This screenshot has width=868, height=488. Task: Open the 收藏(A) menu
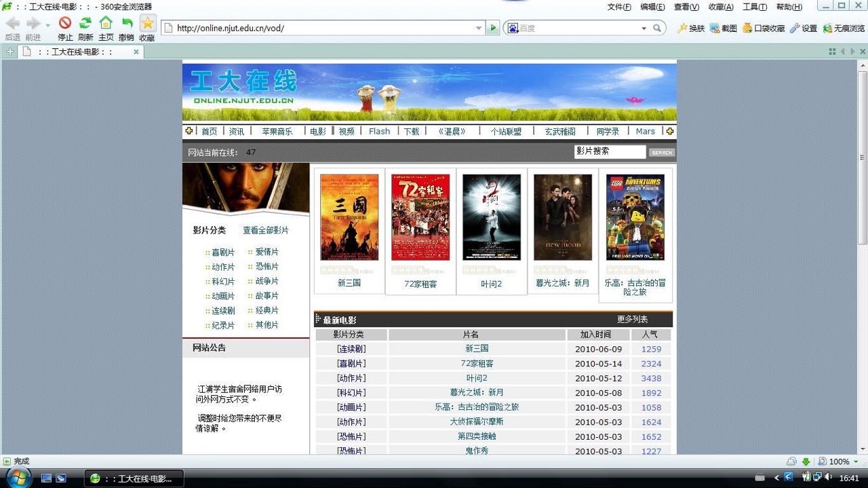[720, 7]
